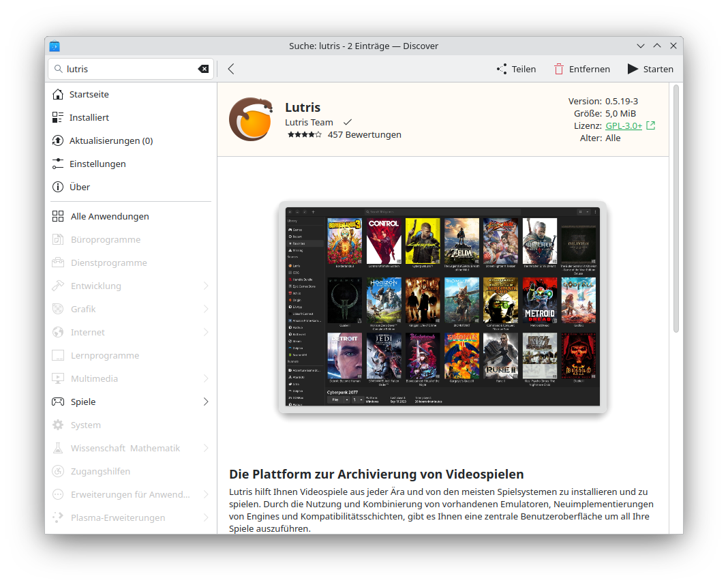Click the System gear icon

coord(58,425)
